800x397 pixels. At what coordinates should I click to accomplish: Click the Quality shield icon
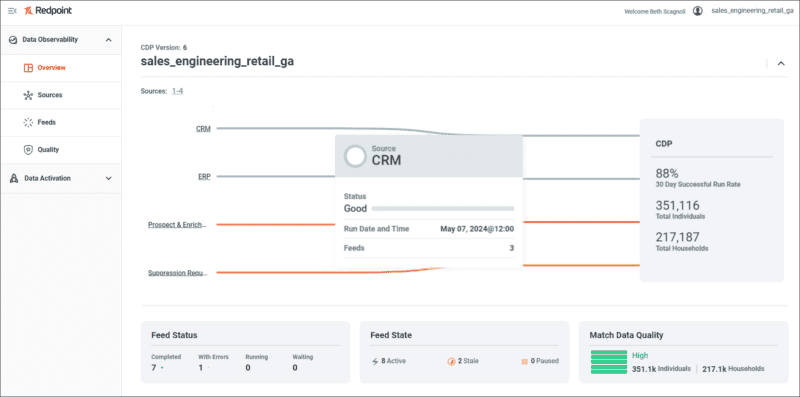coord(29,150)
